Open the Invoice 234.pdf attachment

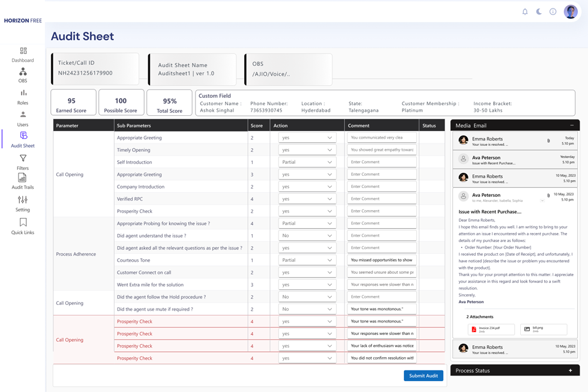491,330
